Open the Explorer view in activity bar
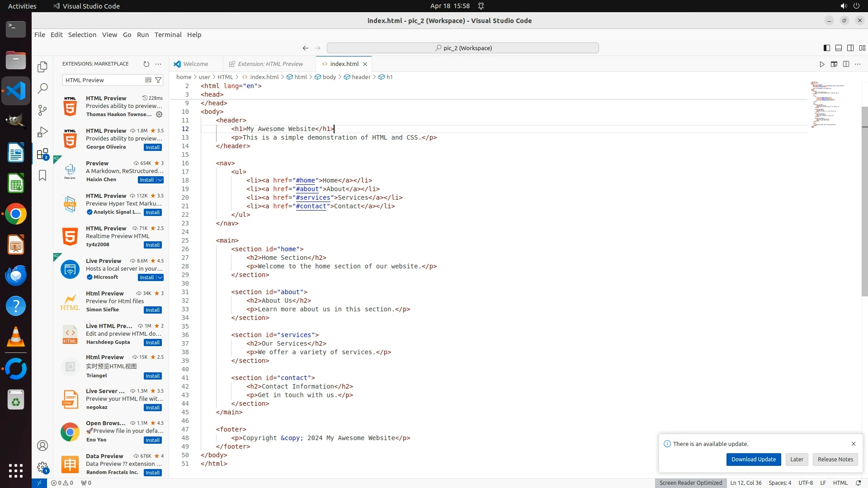The width and height of the screenshot is (868, 488). 42,67
